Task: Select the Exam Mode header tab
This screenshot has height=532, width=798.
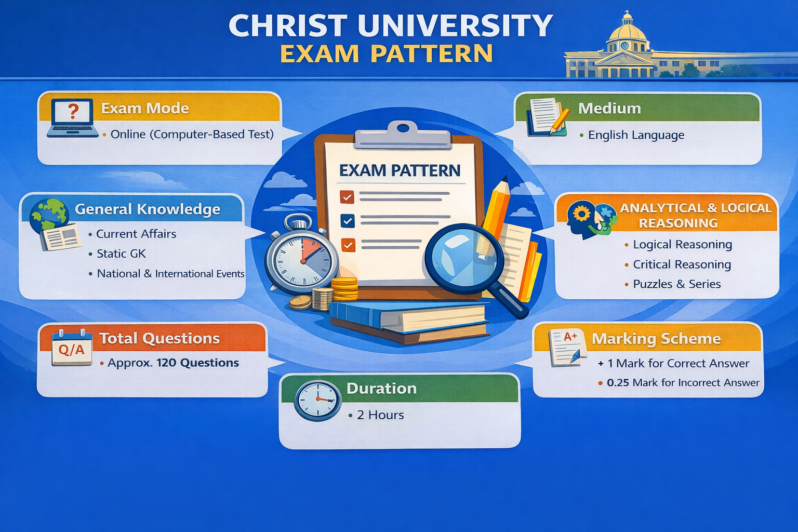Action: click(145, 108)
